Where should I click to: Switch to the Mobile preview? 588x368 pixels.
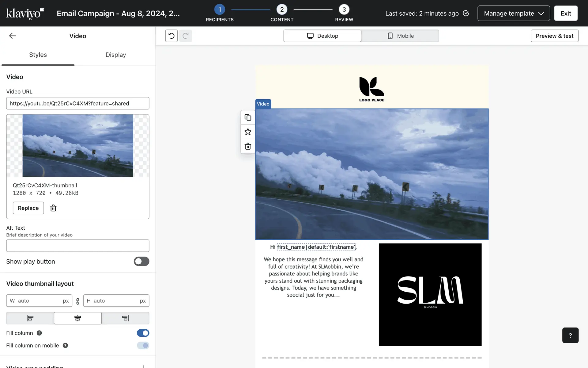click(x=400, y=36)
